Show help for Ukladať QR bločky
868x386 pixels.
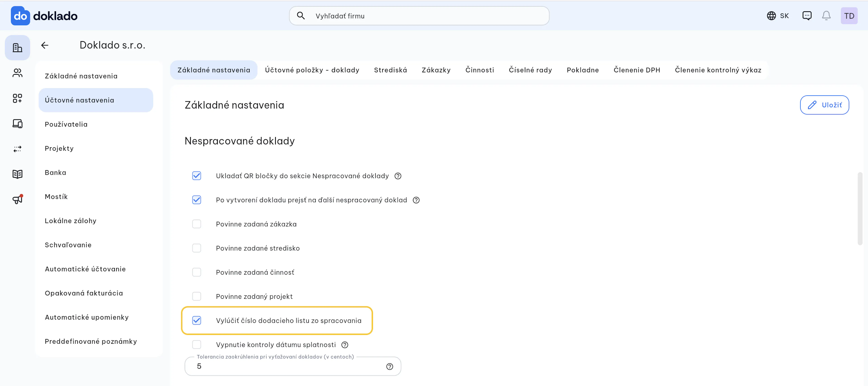(x=398, y=176)
